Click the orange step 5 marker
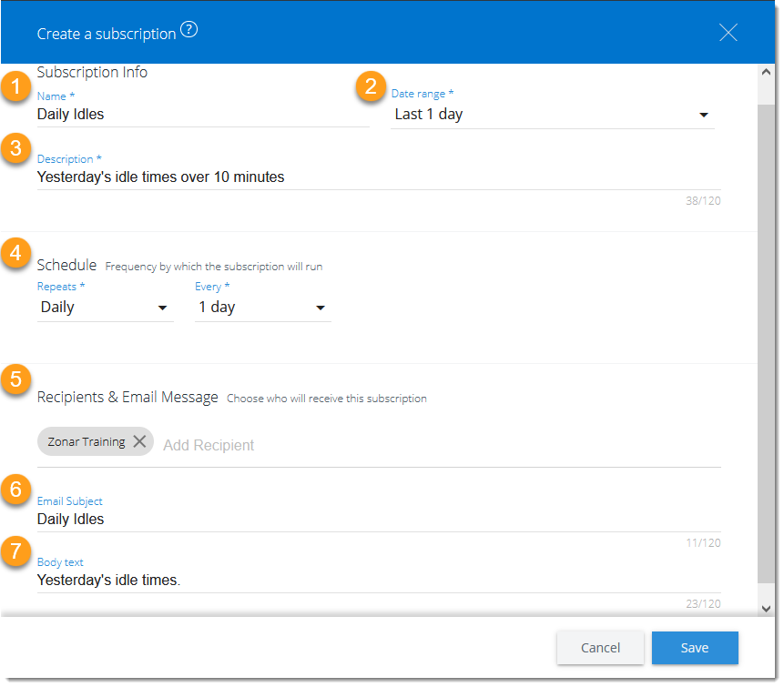This screenshot has width=784, height=687. point(16,379)
